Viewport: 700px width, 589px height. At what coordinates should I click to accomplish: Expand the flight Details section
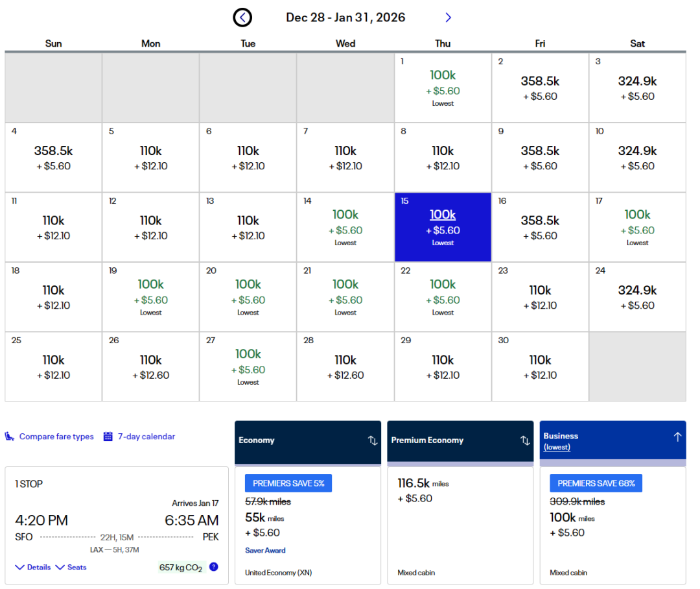[33, 568]
